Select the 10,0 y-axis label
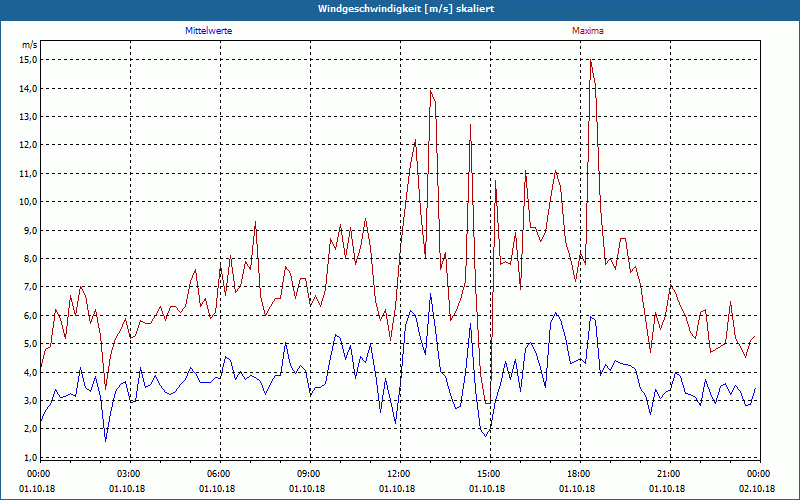800x500 pixels. [29, 202]
